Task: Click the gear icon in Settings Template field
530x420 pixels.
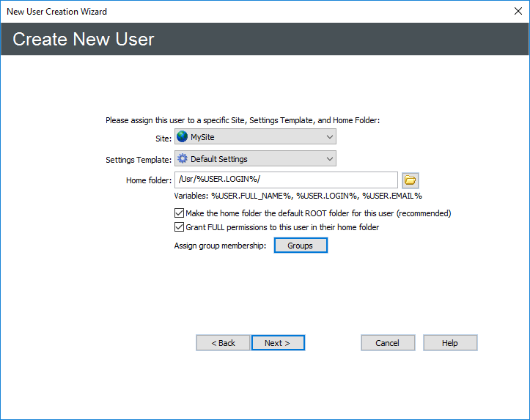Action: (183, 159)
